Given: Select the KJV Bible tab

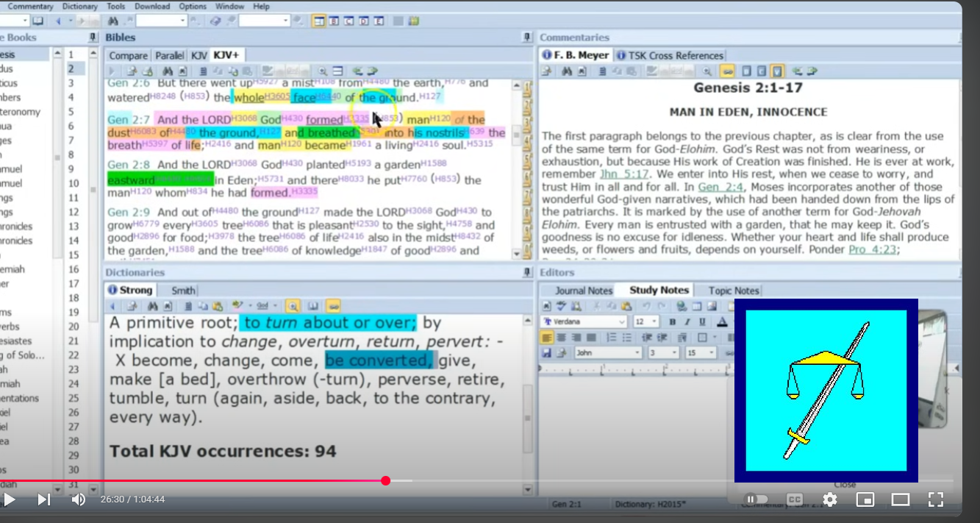Looking at the screenshot, I should [198, 55].
